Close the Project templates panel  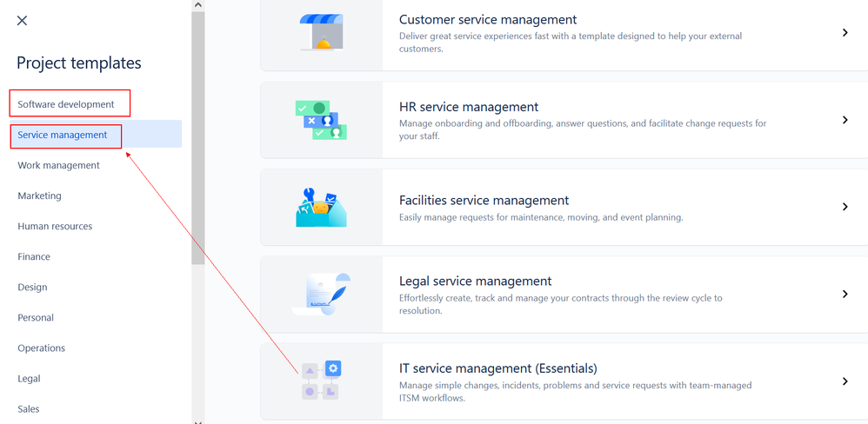click(x=22, y=21)
